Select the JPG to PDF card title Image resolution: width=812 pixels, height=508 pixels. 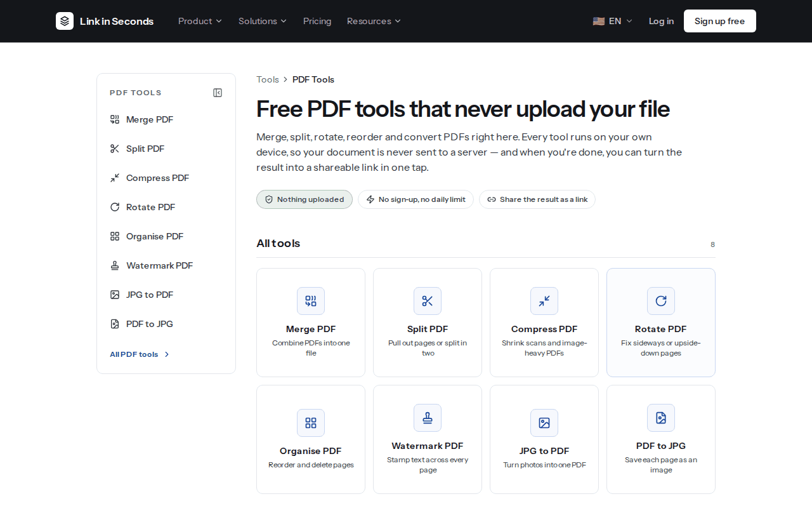pyautogui.click(x=544, y=451)
